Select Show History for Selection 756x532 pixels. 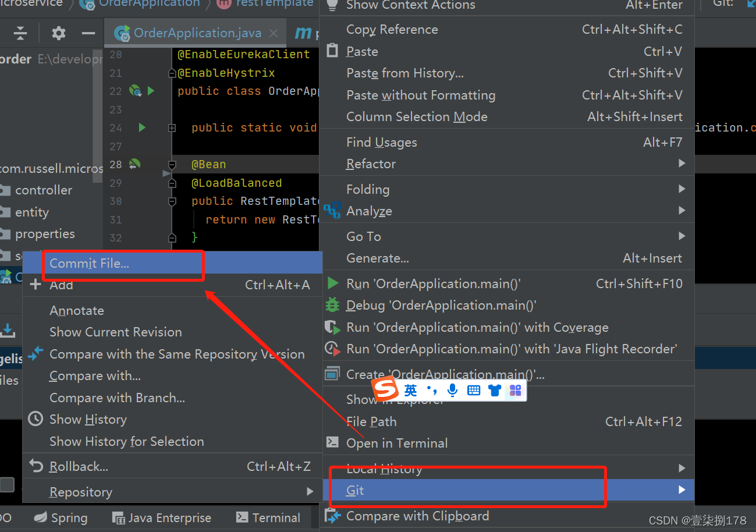(172, 442)
